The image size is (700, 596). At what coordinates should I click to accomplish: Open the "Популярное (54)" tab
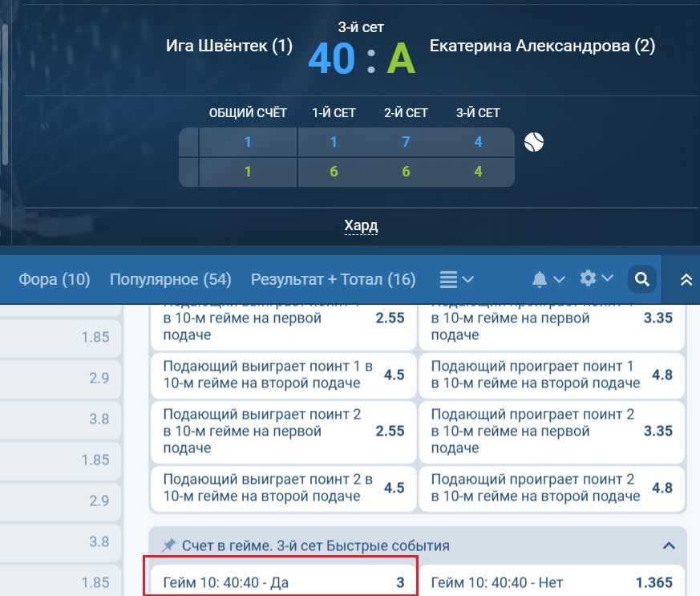[170, 279]
